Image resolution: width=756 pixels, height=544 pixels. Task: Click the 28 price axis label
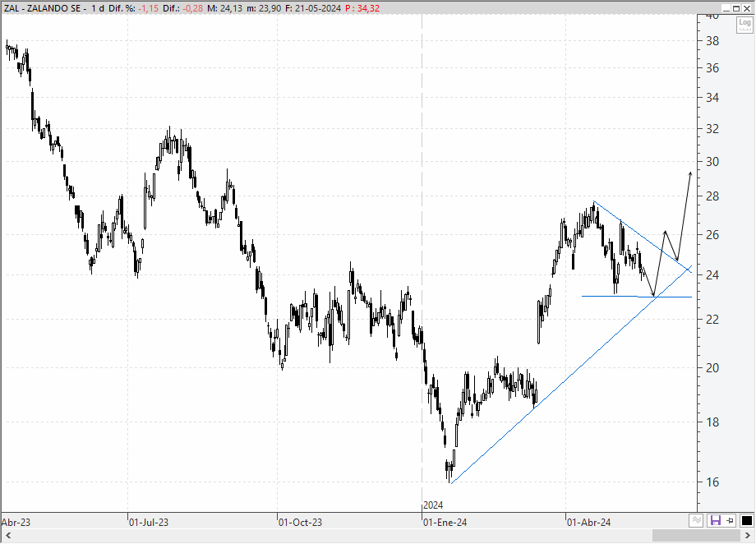(712, 196)
